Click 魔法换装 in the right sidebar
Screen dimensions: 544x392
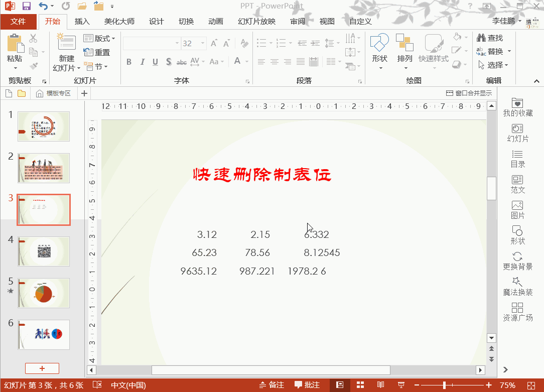coord(517,287)
